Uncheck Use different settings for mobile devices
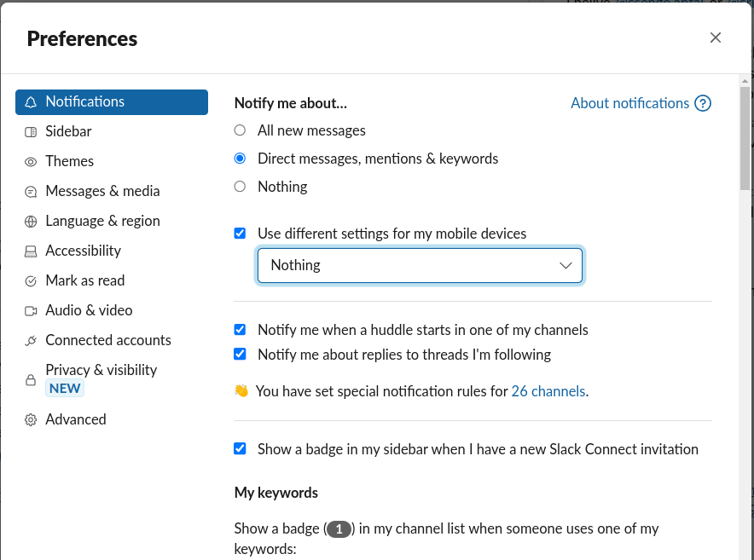Viewport: 754px width, 560px height. 240,234
